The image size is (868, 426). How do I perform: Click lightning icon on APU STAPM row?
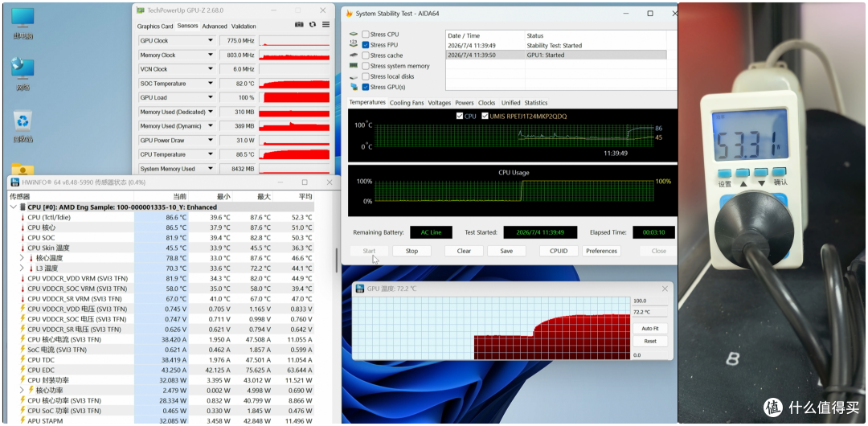(x=23, y=420)
